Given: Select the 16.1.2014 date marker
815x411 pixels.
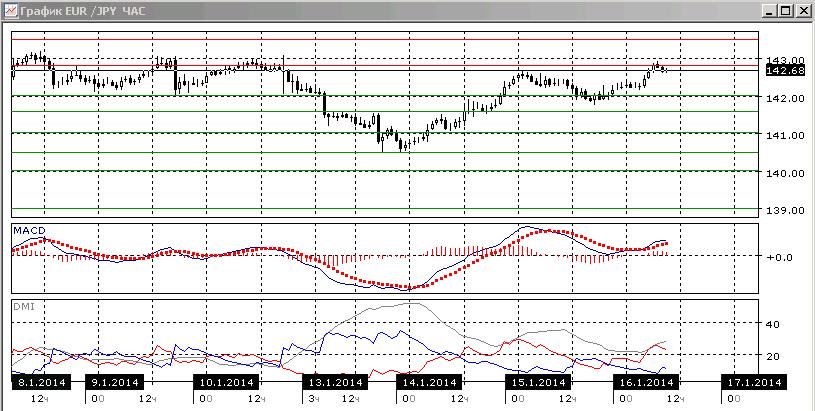Looking at the screenshot, I should click(646, 382).
